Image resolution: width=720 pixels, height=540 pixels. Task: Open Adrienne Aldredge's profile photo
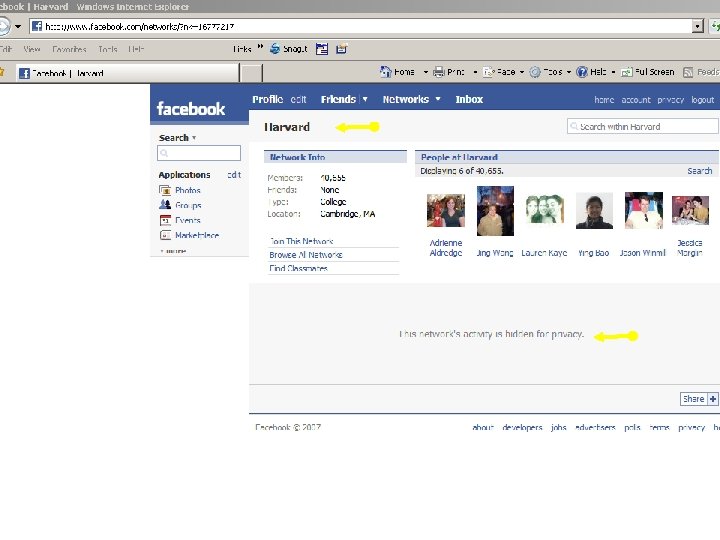click(445, 210)
